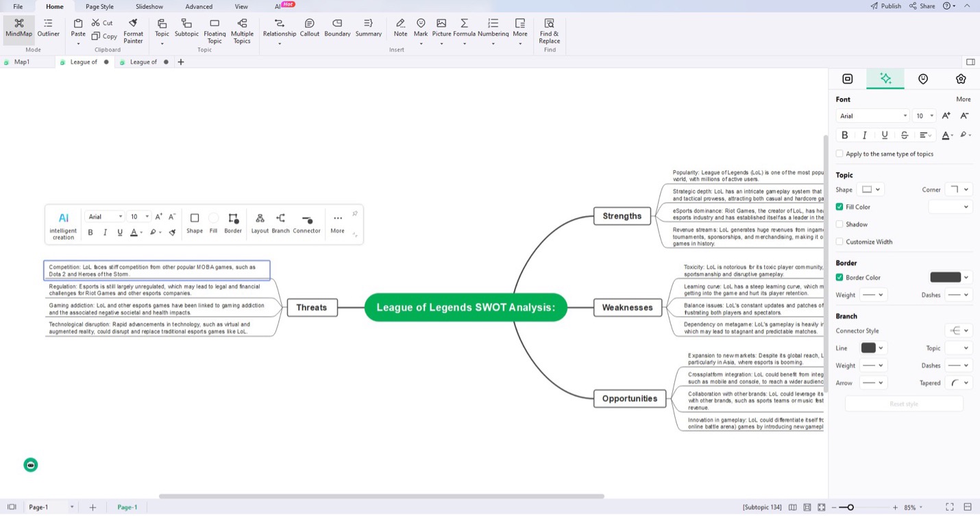This screenshot has height=517, width=980.
Task: Enable Customize Width checkbox
Action: click(840, 242)
